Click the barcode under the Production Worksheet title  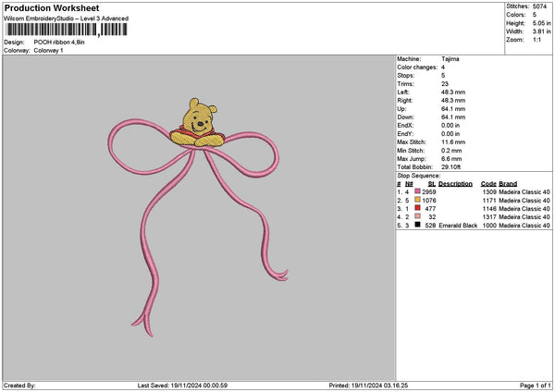point(67,30)
